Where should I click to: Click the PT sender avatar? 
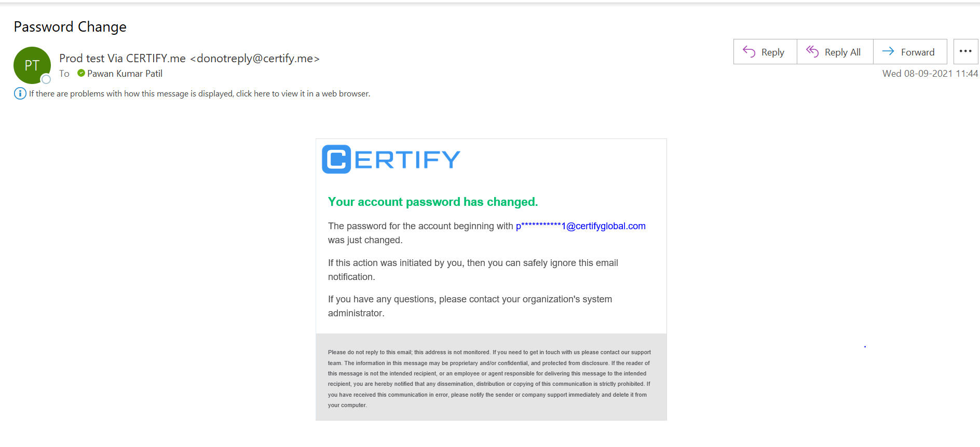(x=32, y=65)
